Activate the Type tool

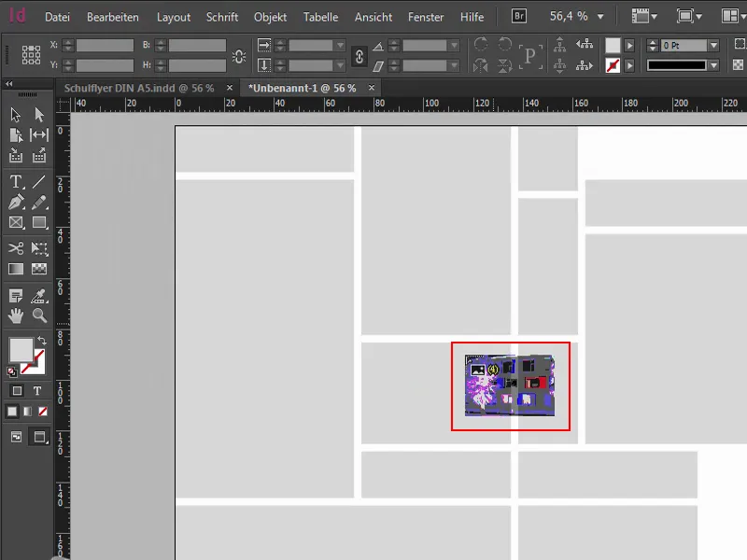[16, 182]
